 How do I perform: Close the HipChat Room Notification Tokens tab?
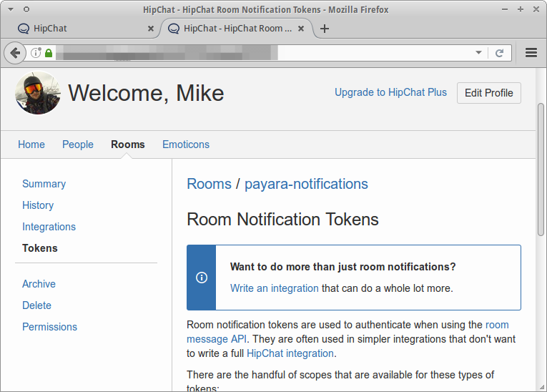301,29
